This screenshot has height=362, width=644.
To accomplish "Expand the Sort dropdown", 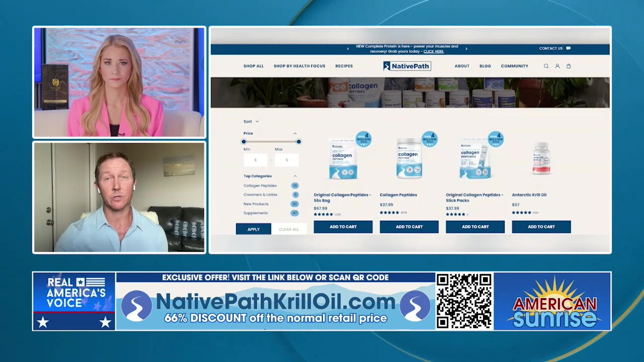I will click(251, 121).
